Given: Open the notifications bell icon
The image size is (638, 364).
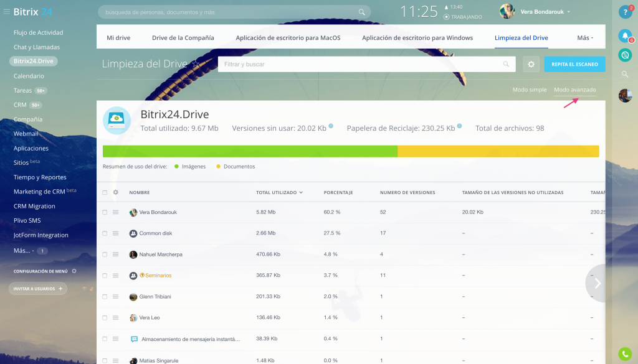Looking at the screenshot, I should (x=625, y=35).
